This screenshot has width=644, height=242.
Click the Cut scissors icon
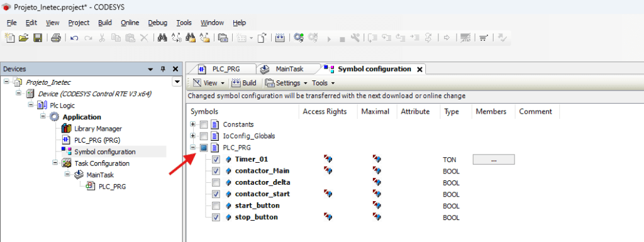103,38
